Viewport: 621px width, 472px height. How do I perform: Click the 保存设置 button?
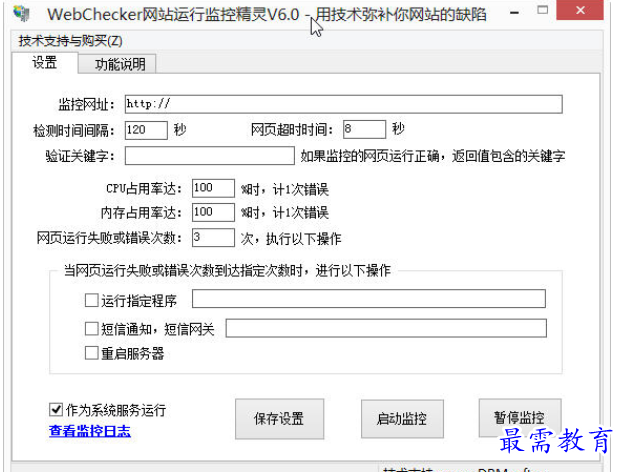[x=279, y=419]
